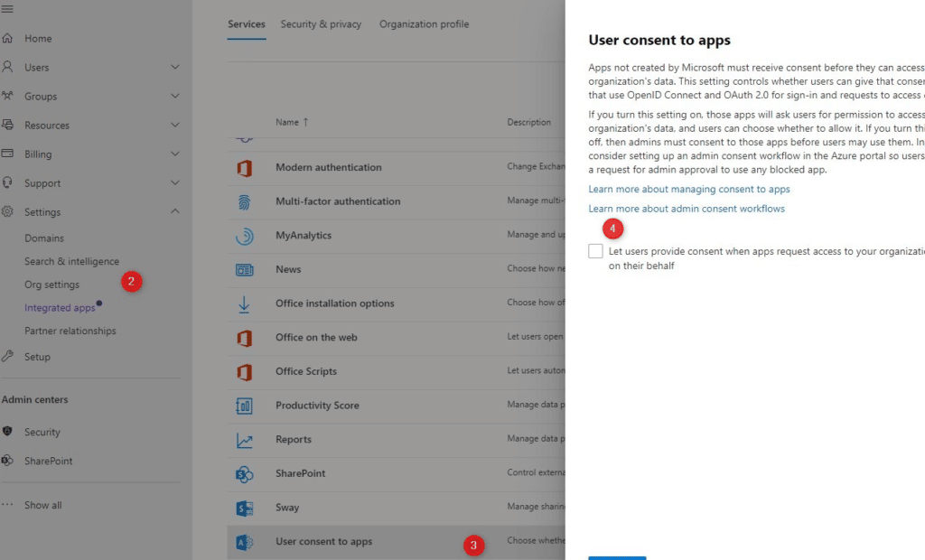Click the Show all navigation link

point(43,505)
